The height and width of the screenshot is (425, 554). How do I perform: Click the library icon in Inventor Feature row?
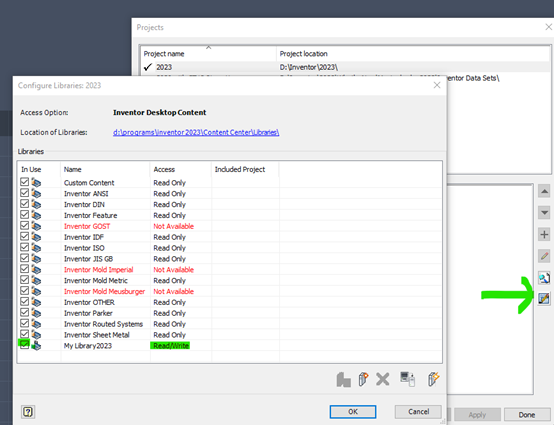[36, 215]
